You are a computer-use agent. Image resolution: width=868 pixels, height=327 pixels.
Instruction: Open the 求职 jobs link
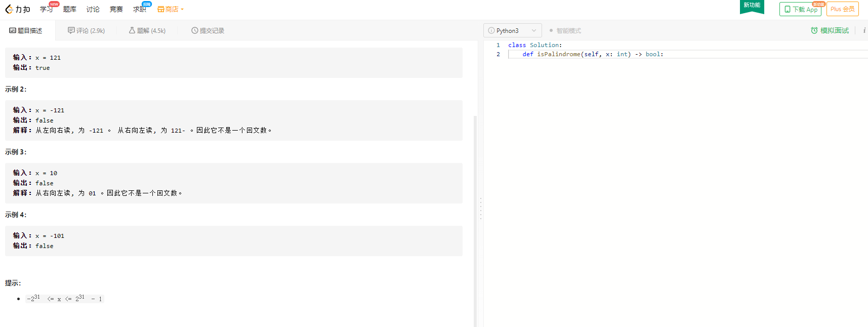[x=139, y=9]
